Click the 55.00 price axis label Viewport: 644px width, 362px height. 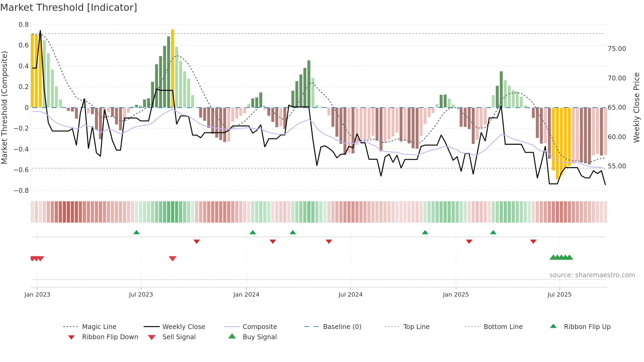click(x=617, y=166)
